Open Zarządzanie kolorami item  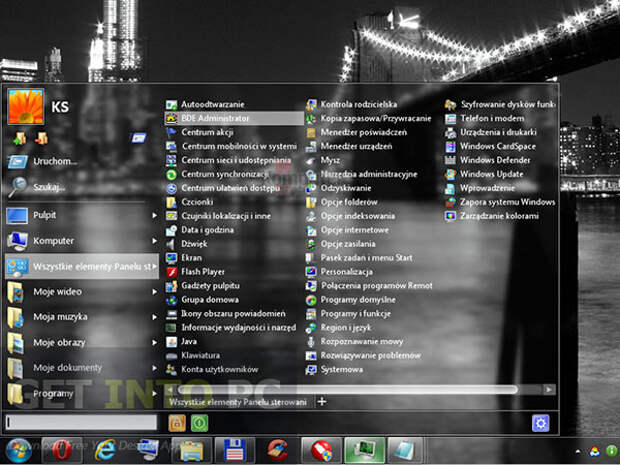tap(492, 216)
